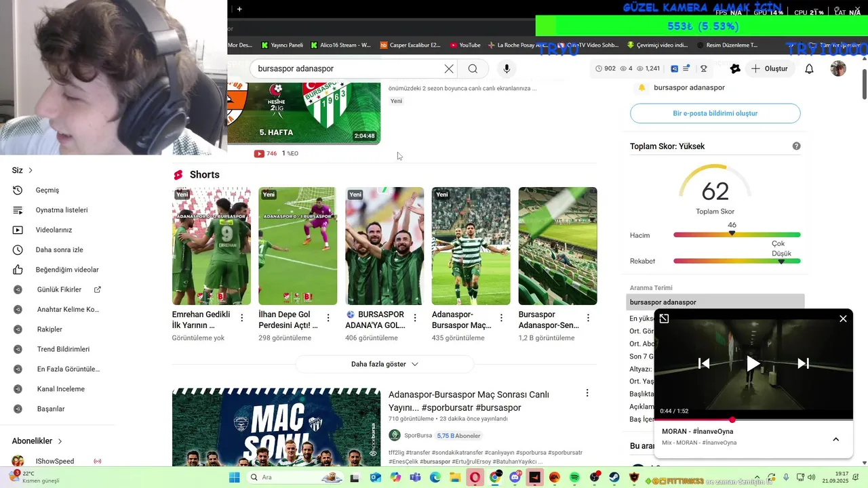Viewport: 868px width, 488px height.
Task: Expand the Siz section
Action: coord(22,170)
